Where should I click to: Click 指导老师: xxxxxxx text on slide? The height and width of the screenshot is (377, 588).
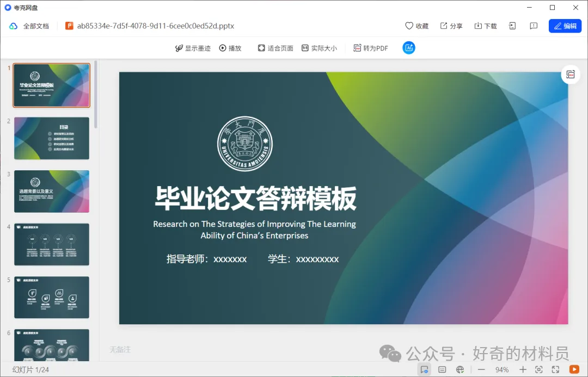[x=207, y=259]
